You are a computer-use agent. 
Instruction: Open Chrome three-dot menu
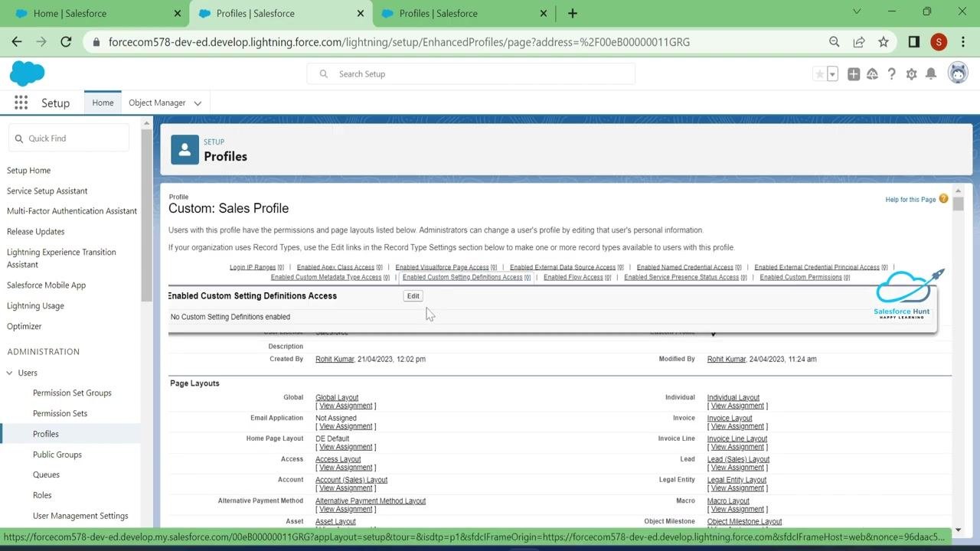pos(963,42)
